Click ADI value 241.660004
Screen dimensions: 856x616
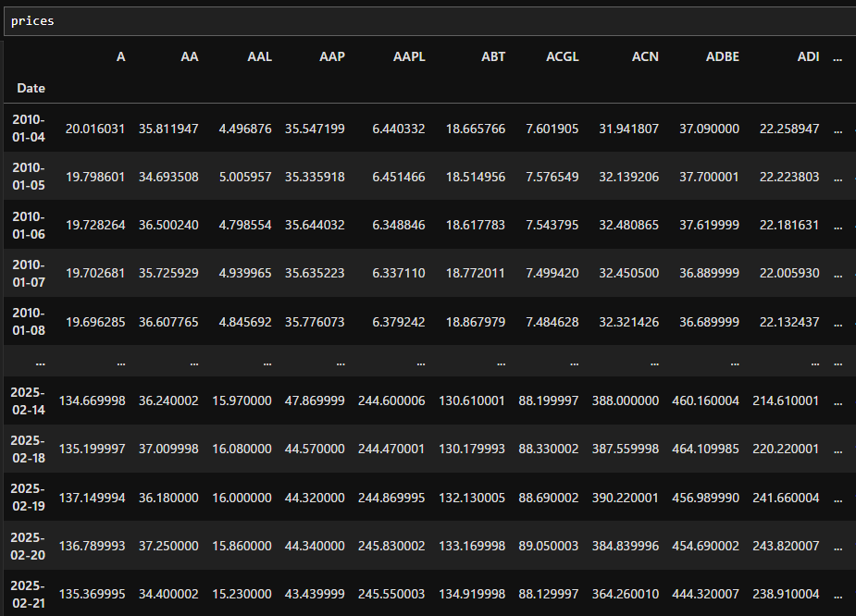(x=786, y=499)
